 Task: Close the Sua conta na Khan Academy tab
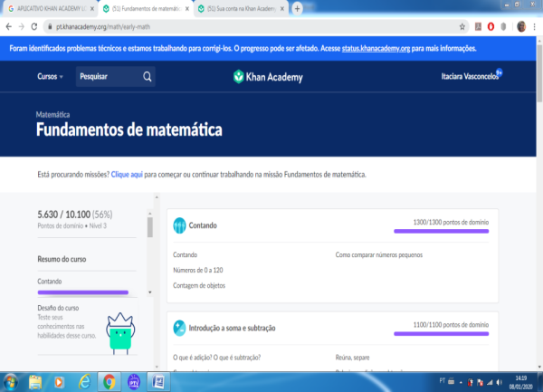point(281,9)
